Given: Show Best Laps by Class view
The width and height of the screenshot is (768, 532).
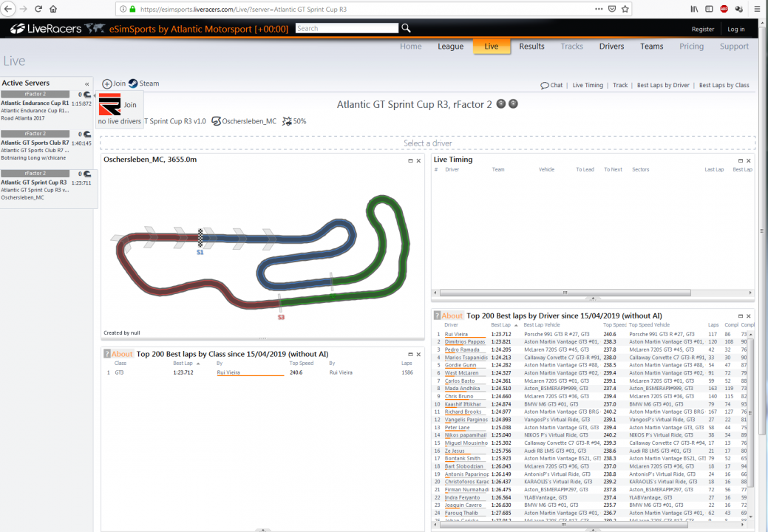Looking at the screenshot, I should click(724, 86).
